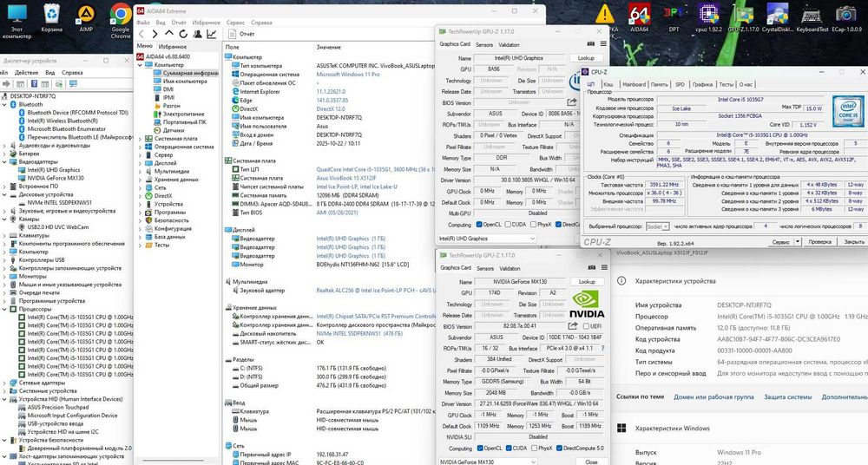Screen dimensions: 868x465
Task: Open ECap-1.0.0.9 desktop shortcut
Action: tap(845, 18)
